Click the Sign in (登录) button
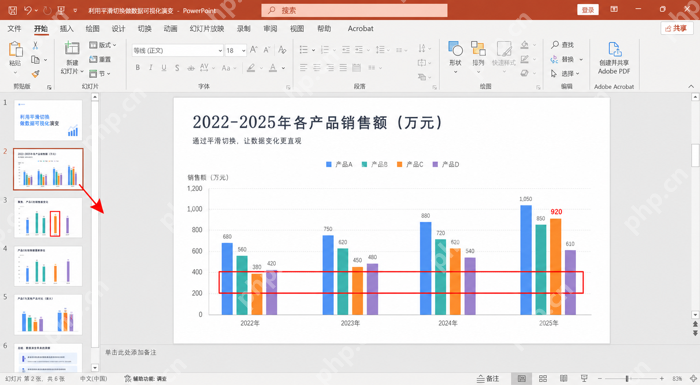Screen dimensions: 700x385 [x=588, y=10]
